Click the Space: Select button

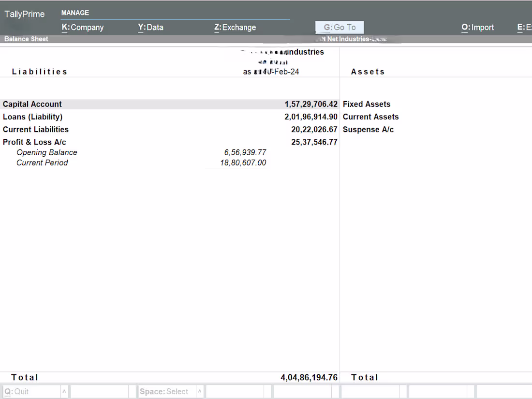click(166, 392)
